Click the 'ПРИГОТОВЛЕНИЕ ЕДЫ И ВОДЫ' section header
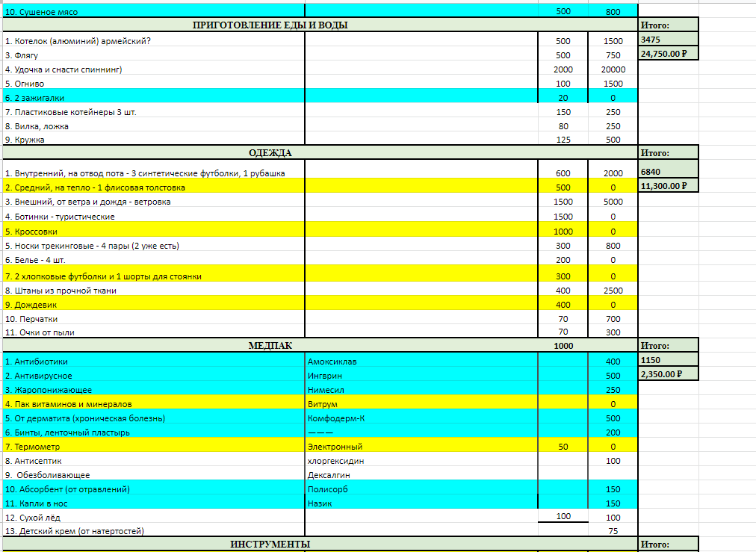The width and height of the screenshot is (756, 552). pos(270,25)
